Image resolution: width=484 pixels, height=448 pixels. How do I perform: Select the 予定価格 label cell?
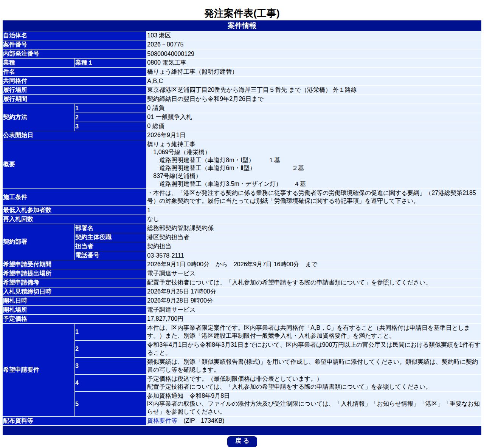[74, 319]
